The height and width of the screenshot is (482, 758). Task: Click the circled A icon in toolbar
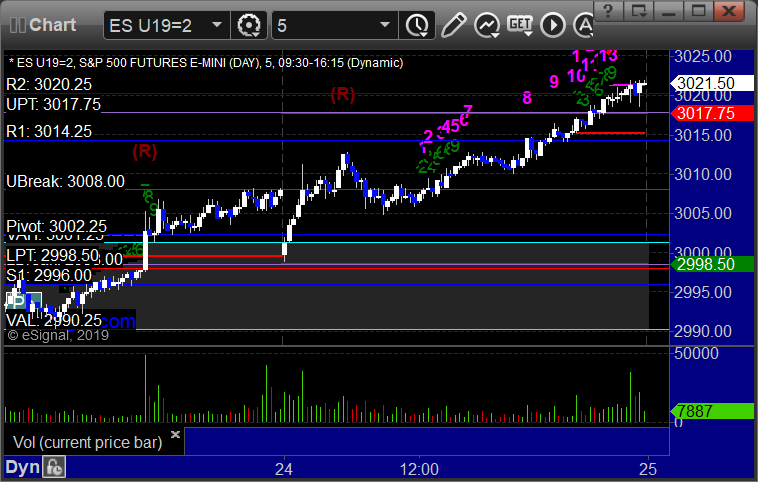point(583,25)
